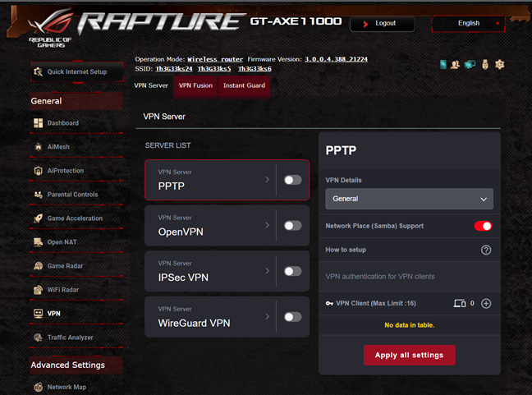Switch to the VPN Server tab

[151, 86]
